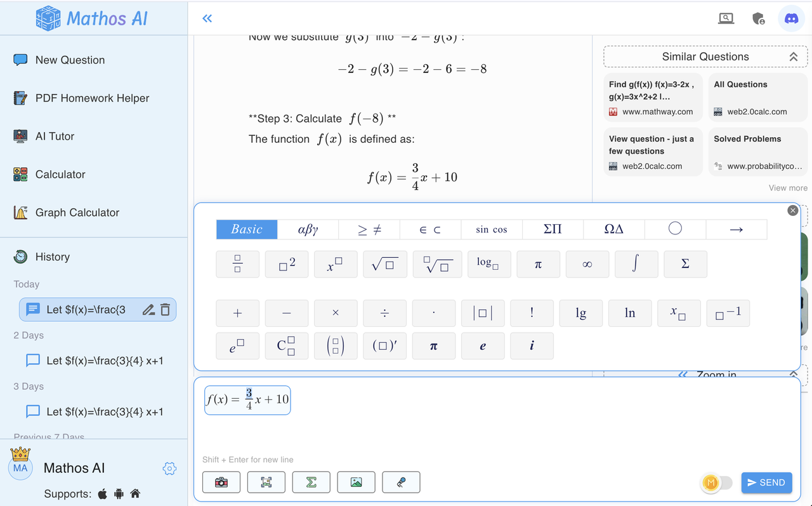This screenshot has height=506, width=812.
Task: Open Mathos AI account settings gear
Action: click(169, 469)
